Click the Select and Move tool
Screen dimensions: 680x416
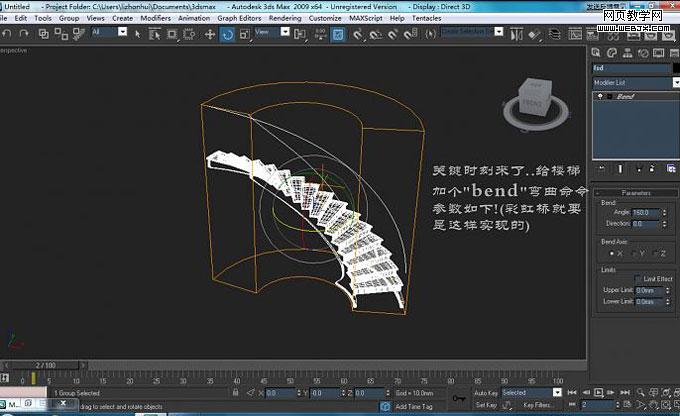(x=209, y=33)
